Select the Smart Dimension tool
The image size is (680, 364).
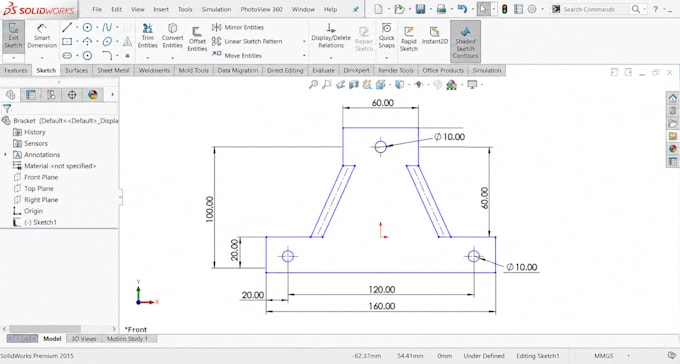coord(42,36)
